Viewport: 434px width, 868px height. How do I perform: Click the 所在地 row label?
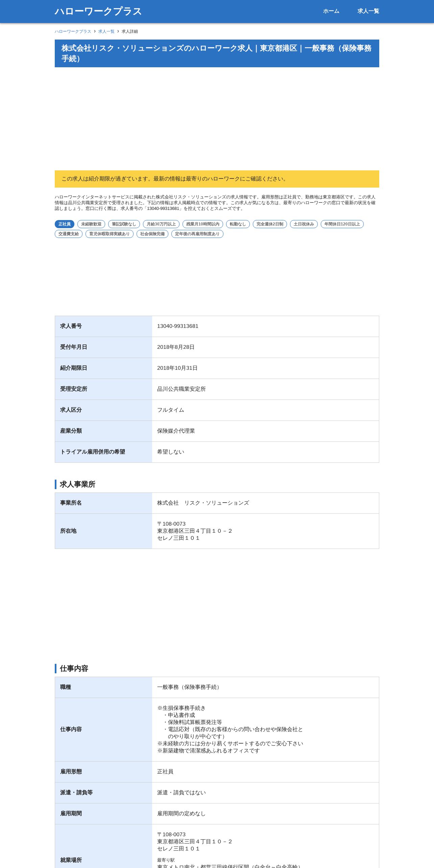click(103, 531)
